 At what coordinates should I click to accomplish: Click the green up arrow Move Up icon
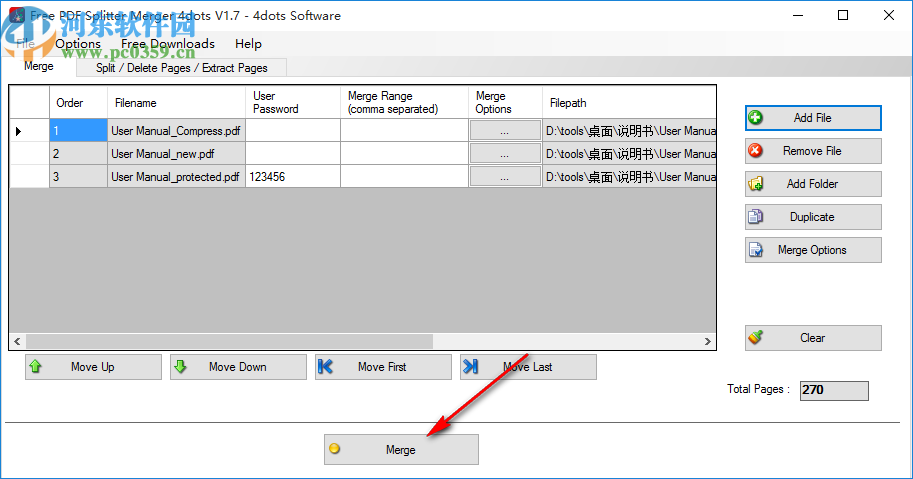(36, 366)
